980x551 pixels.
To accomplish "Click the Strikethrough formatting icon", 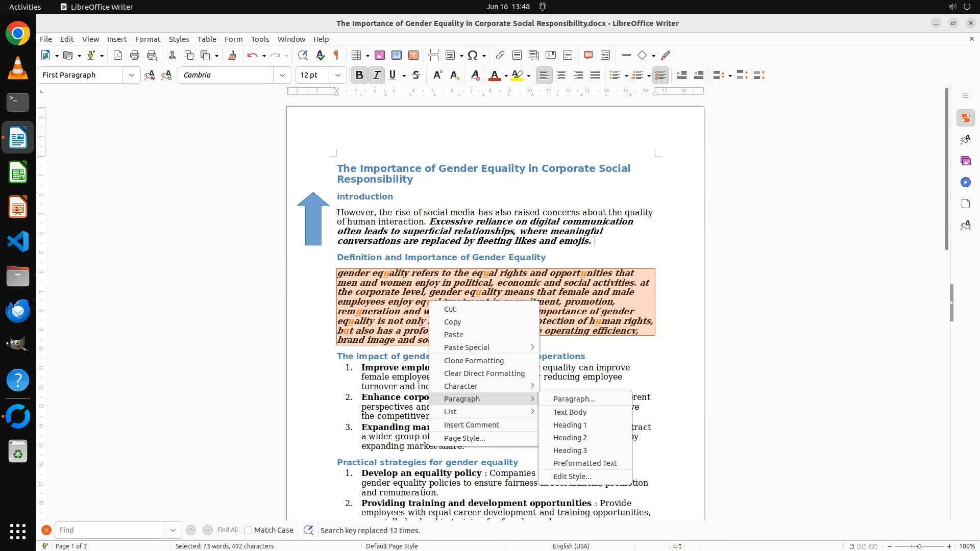I will 416,76.
